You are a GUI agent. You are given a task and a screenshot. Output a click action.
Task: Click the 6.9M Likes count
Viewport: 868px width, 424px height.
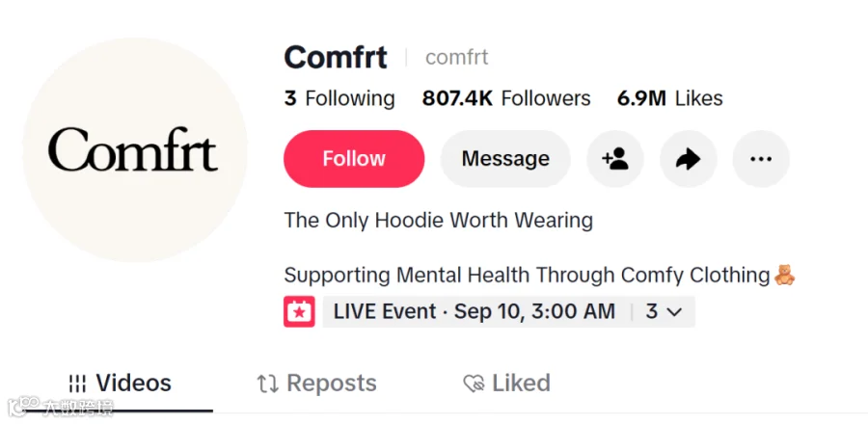pos(670,98)
